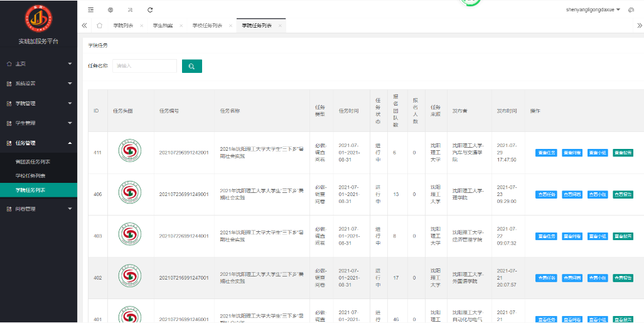Screen dimensions: 644x323
Task: Expand the 学生管理 menu arrow
Action: tap(70, 123)
